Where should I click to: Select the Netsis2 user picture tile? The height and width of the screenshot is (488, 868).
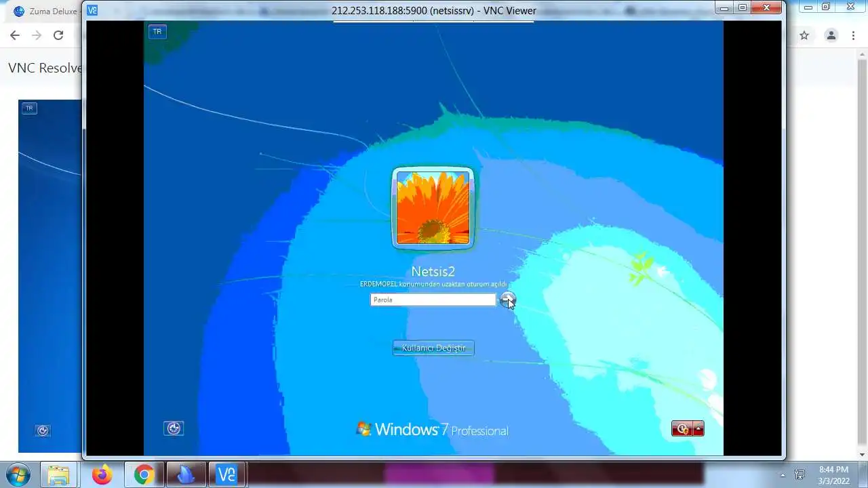(433, 208)
